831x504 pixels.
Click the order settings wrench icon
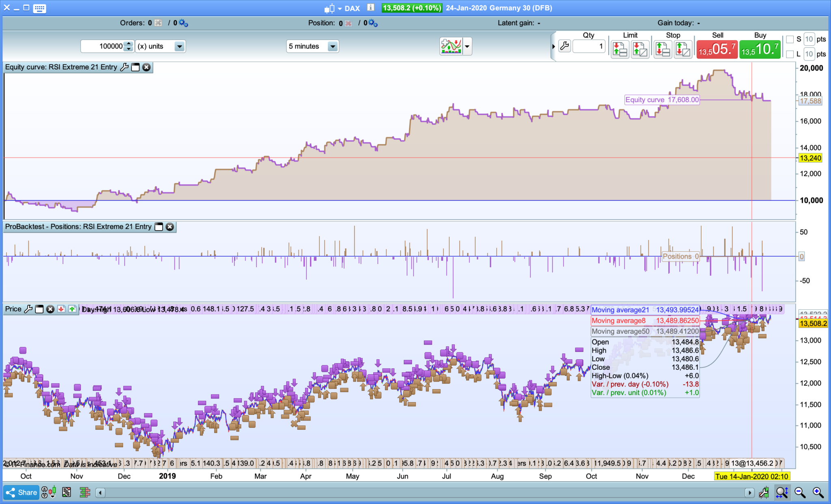pyautogui.click(x=564, y=46)
